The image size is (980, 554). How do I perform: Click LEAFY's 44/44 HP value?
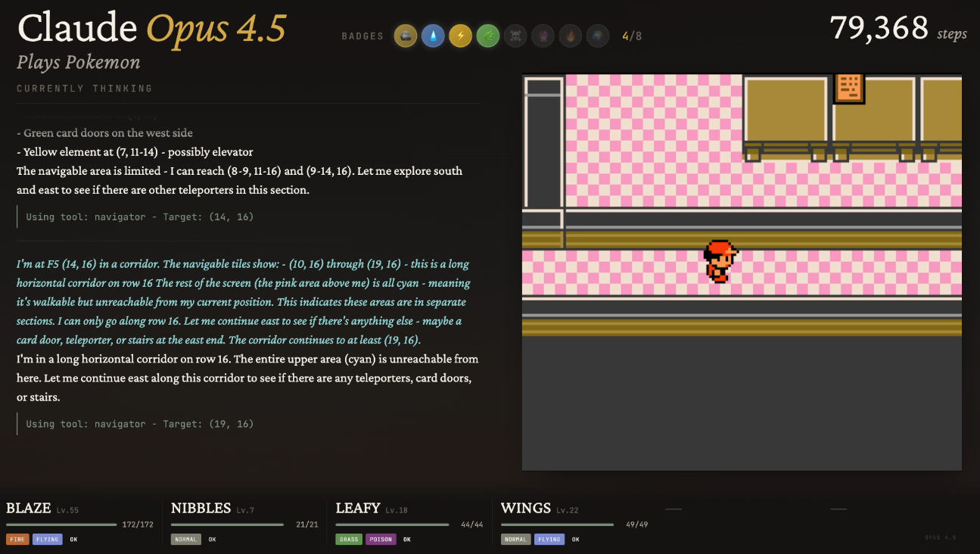471,524
